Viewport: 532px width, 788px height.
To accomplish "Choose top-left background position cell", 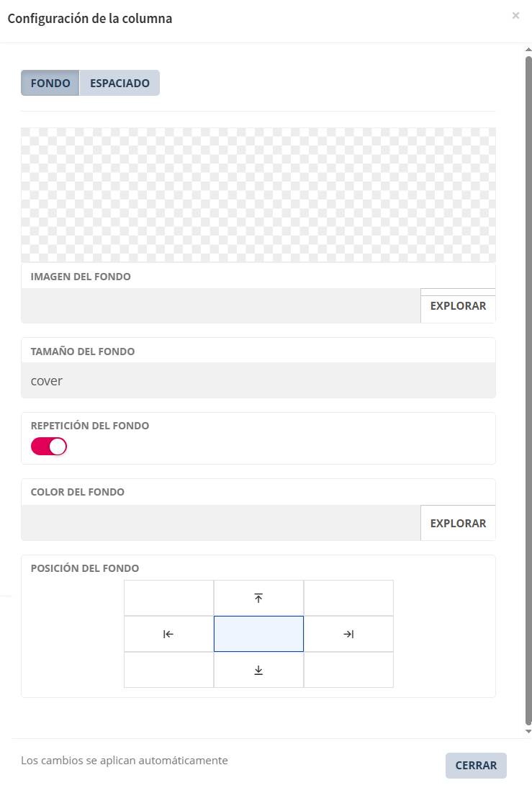I will coord(168,598).
